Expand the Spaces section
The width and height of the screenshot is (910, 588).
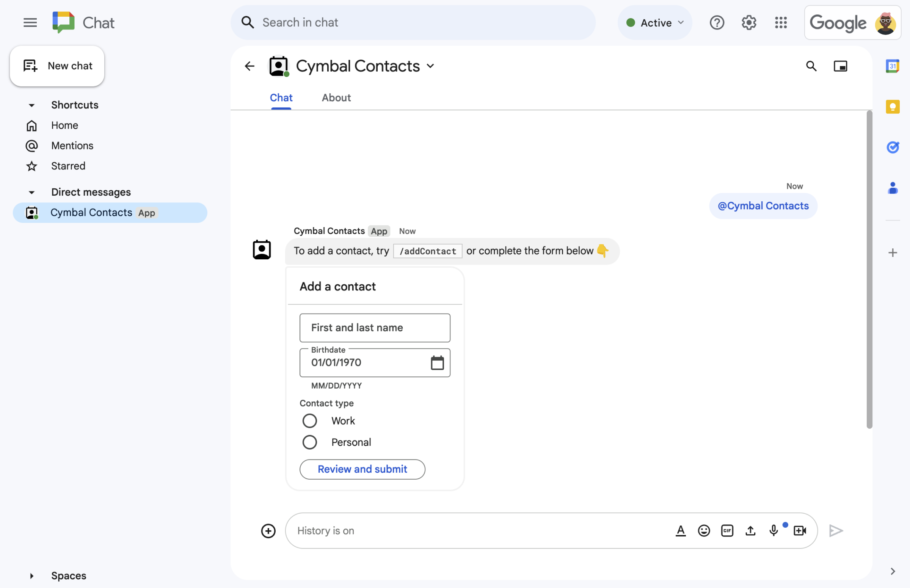pos(32,575)
